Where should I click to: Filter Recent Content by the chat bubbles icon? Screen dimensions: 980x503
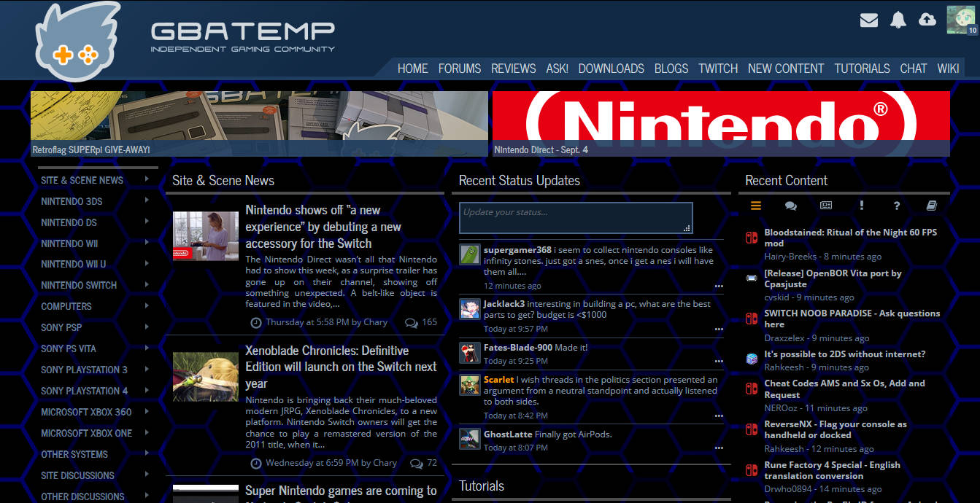click(x=791, y=206)
